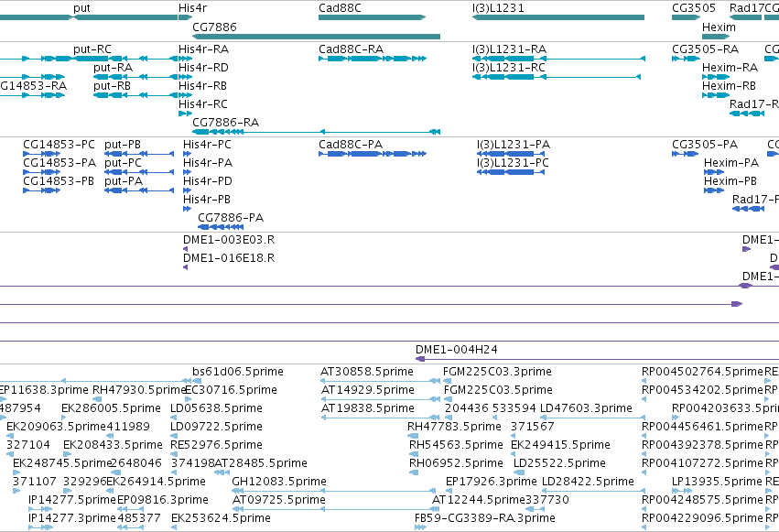Click the l(3)L1231-RA transcript label
The width and height of the screenshot is (779, 532).
pos(509,49)
